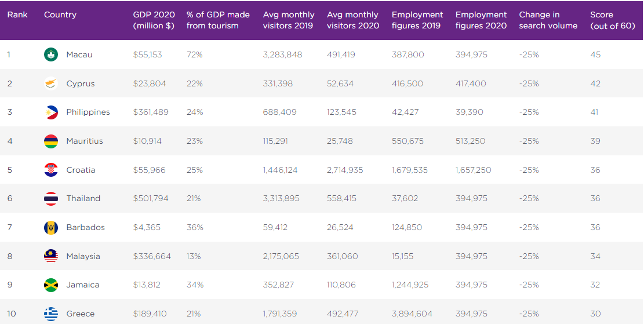Click the Cyprus flag icon

[x=51, y=83]
